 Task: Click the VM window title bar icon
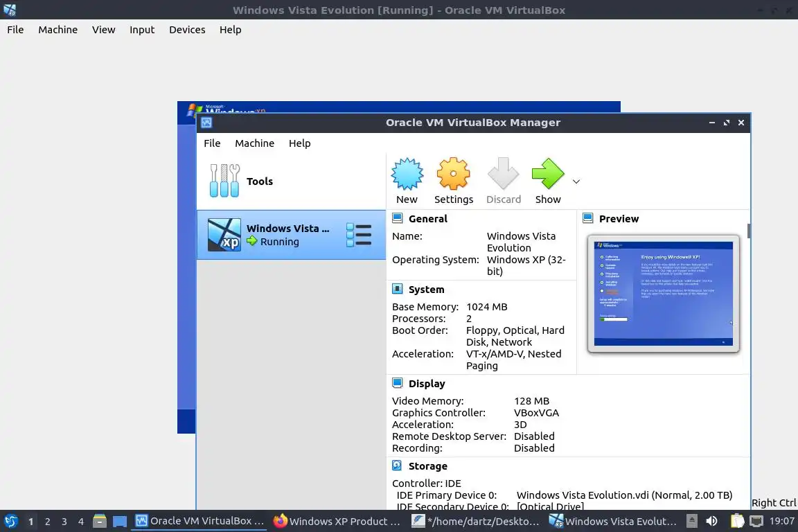tap(10, 10)
